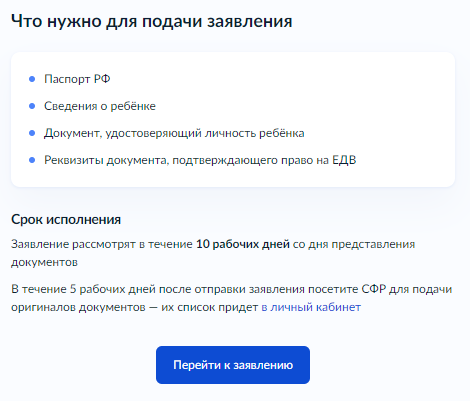Click the 'Срок исполнения' subheading
470x401 pixels.
coord(66,220)
